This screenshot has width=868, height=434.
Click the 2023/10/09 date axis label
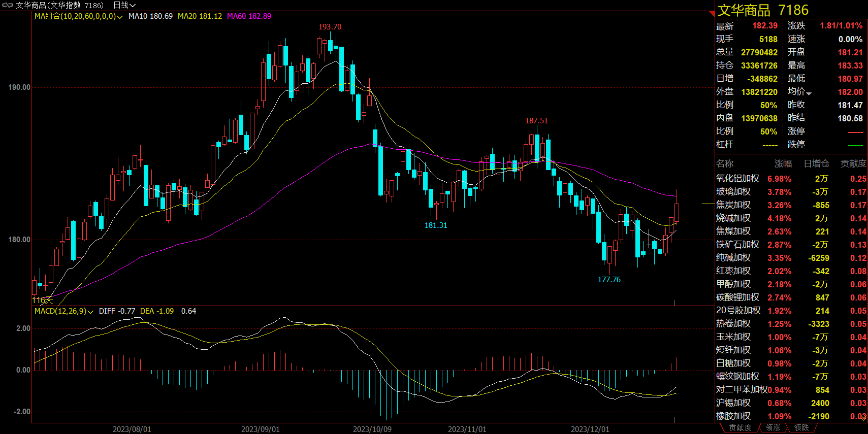coord(372,429)
